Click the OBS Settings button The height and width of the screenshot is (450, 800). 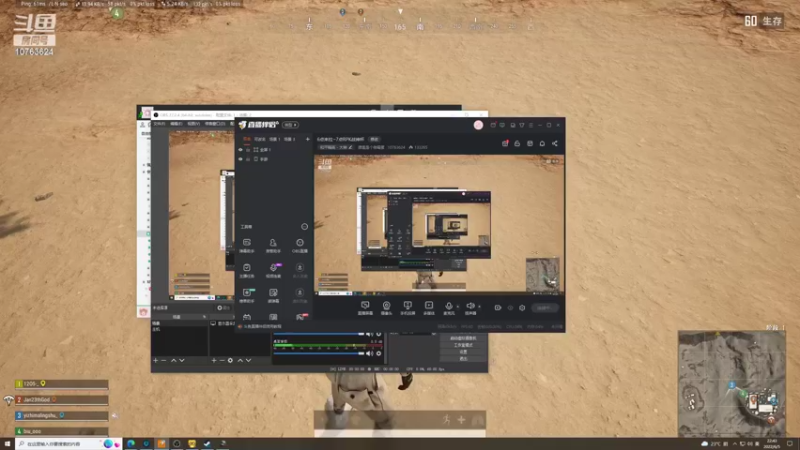click(x=463, y=352)
